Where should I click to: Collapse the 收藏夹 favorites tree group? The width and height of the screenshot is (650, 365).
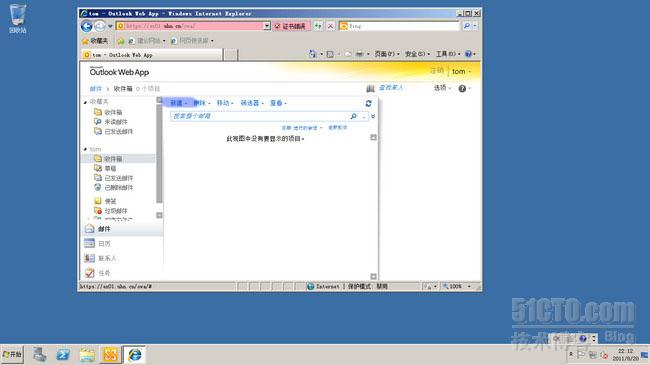85,102
